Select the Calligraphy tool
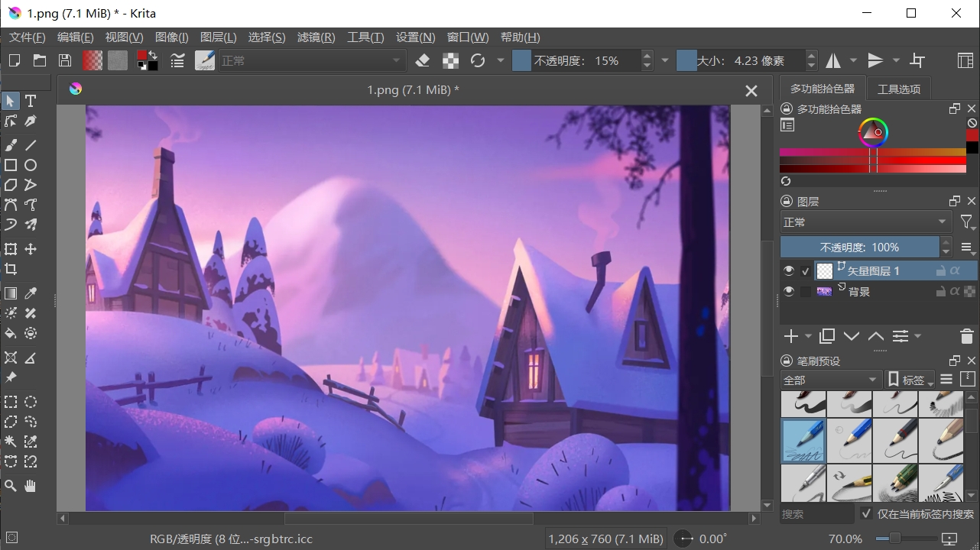 pyautogui.click(x=31, y=121)
